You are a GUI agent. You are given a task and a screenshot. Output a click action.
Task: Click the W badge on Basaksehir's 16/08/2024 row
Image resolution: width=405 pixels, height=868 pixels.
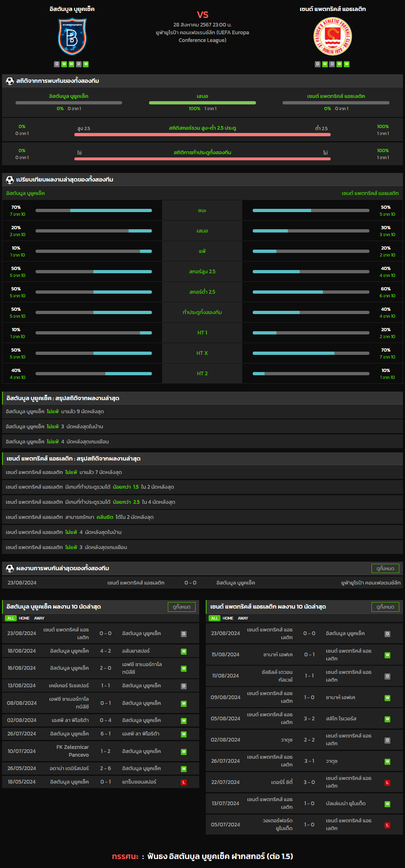[x=184, y=669]
